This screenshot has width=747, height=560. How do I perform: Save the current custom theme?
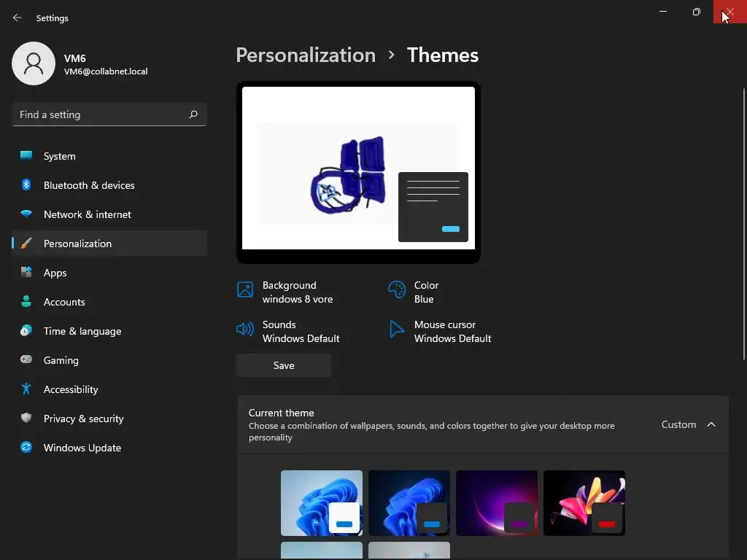click(284, 365)
